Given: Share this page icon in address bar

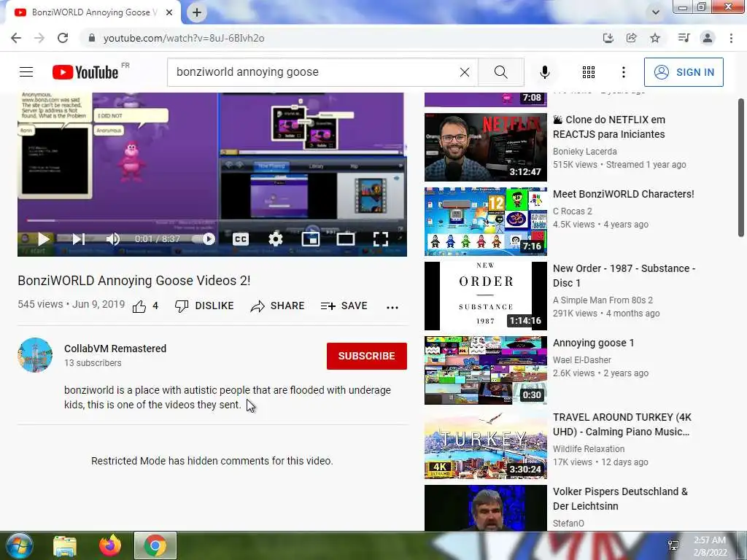Looking at the screenshot, I should 631,38.
